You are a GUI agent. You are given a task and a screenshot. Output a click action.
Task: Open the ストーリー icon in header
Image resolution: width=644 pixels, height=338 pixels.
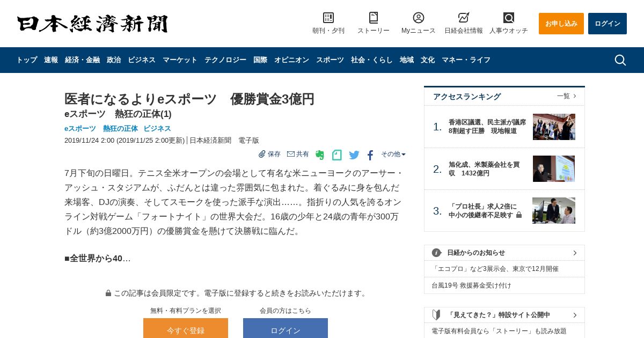point(374,18)
